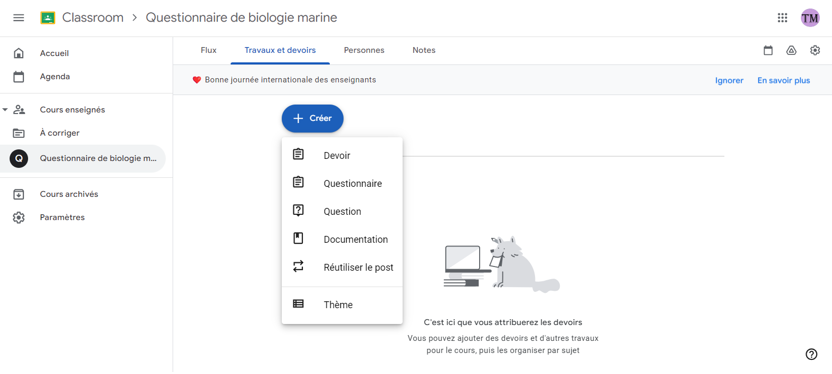Click the Cours enseignés people icon
This screenshot has width=832, height=374.
pos(19,110)
